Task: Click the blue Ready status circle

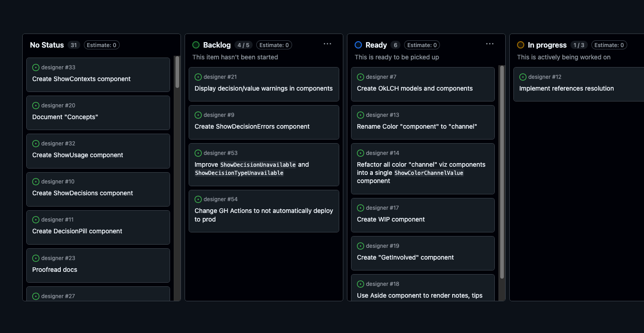Action: [x=358, y=45]
